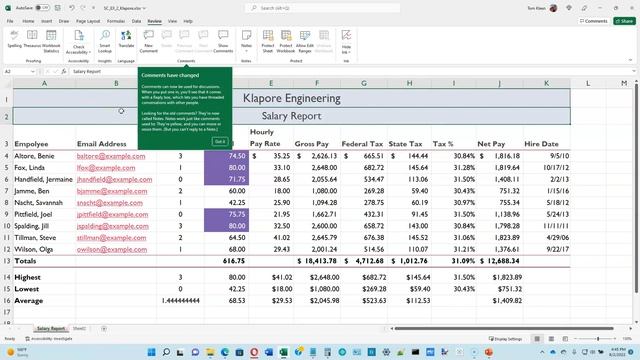Click the Save icon in the title bar
The image size is (640, 360).
click(58, 8)
